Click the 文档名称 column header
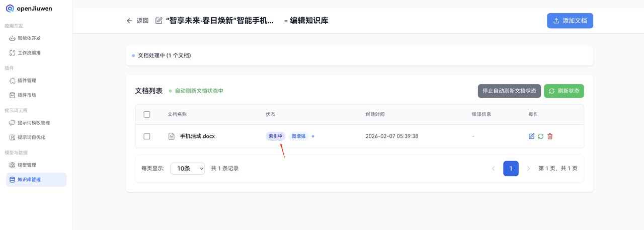The height and width of the screenshot is (230, 644). click(177, 115)
